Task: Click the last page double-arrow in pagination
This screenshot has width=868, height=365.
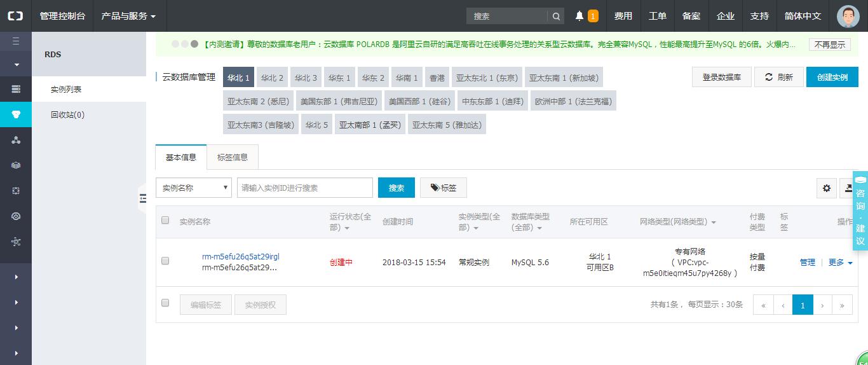Action: click(x=842, y=305)
